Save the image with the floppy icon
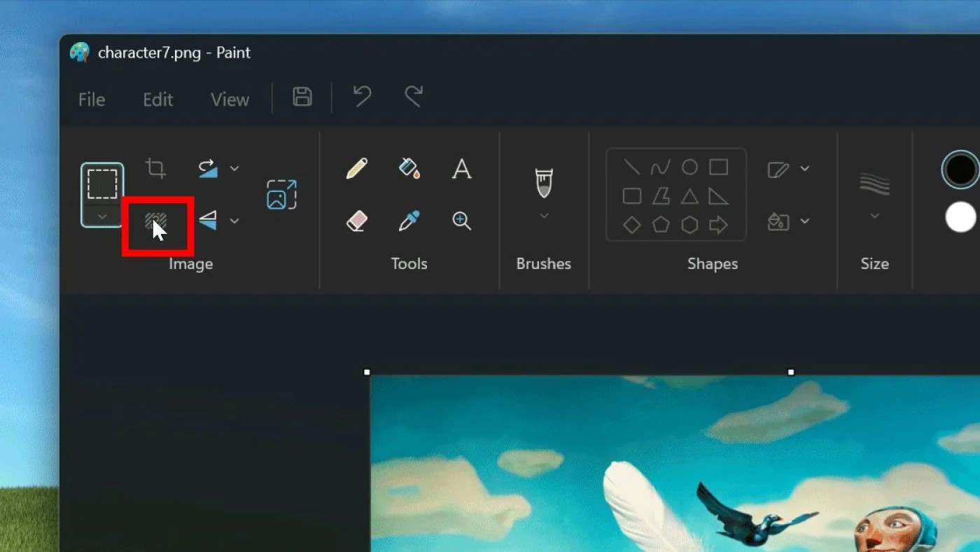This screenshot has width=980, height=552. pyautogui.click(x=302, y=97)
